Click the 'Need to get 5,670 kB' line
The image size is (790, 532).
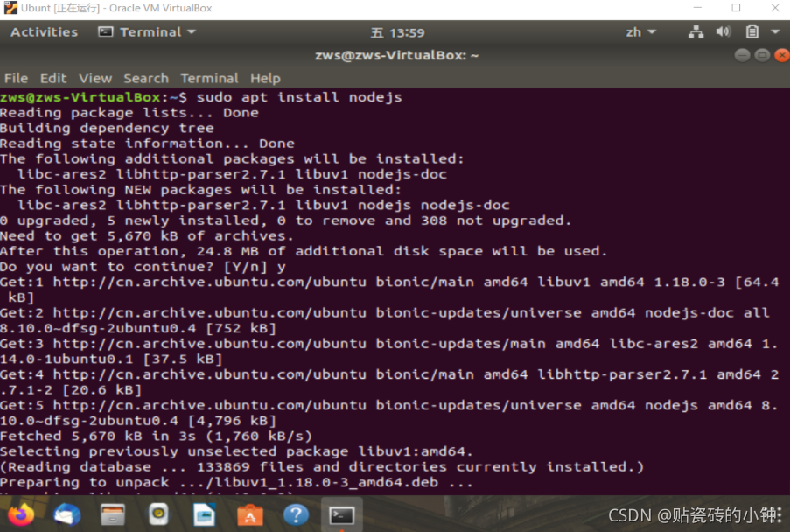tap(147, 236)
